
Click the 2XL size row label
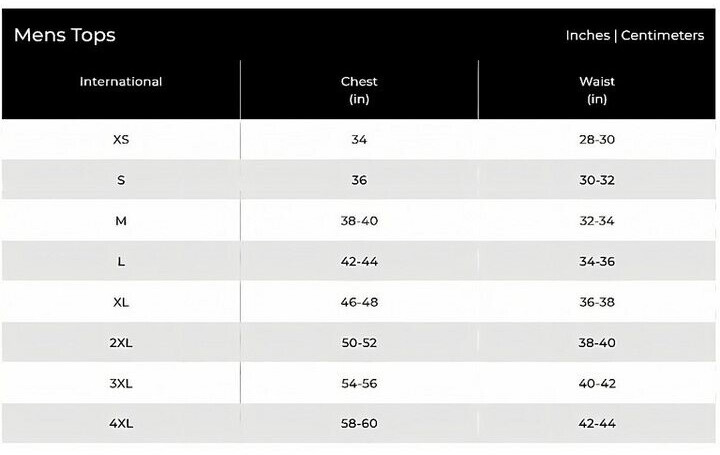tap(121, 343)
